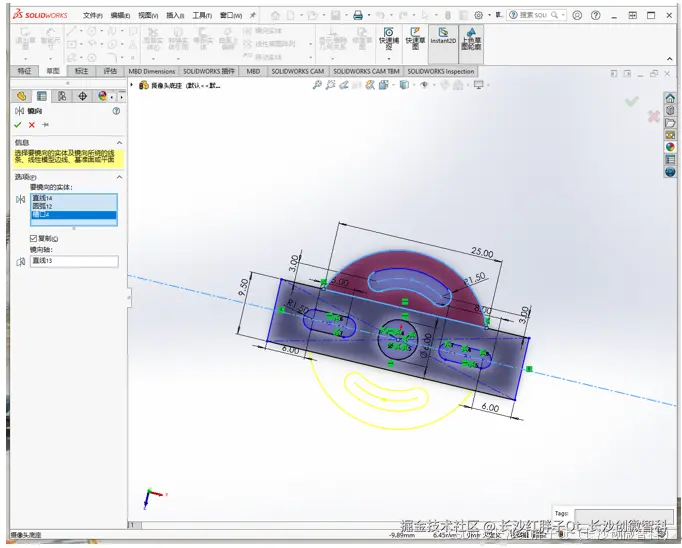Collapse the 选项 section

pos(119,177)
